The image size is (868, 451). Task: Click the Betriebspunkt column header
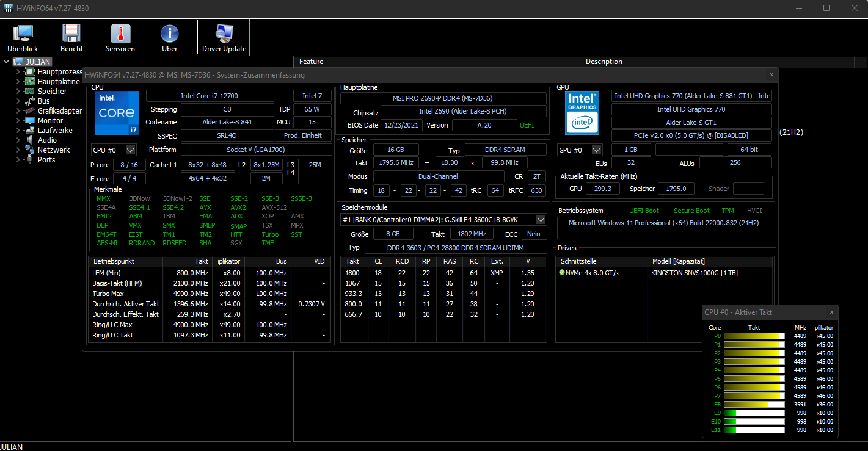126,261
